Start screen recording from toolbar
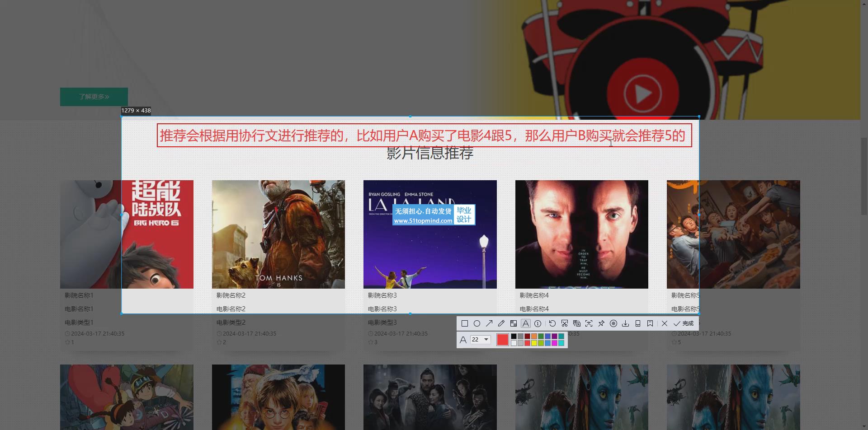 613,323
